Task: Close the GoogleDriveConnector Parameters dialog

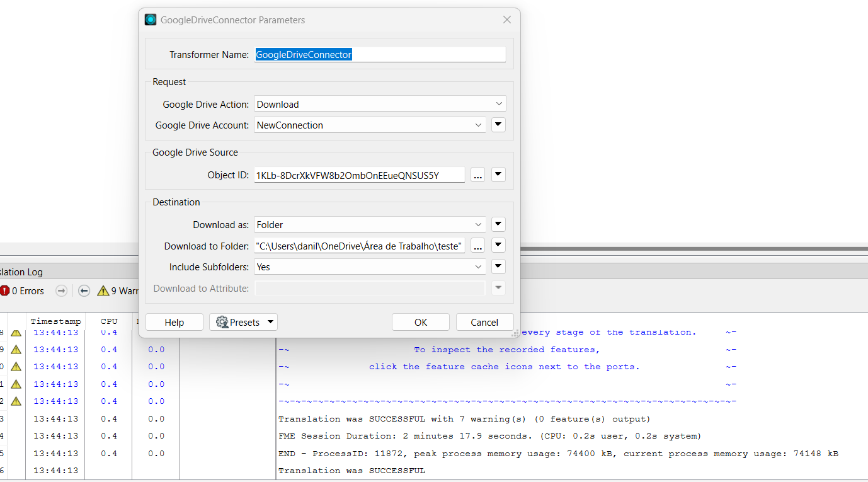Action: click(507, 20)
